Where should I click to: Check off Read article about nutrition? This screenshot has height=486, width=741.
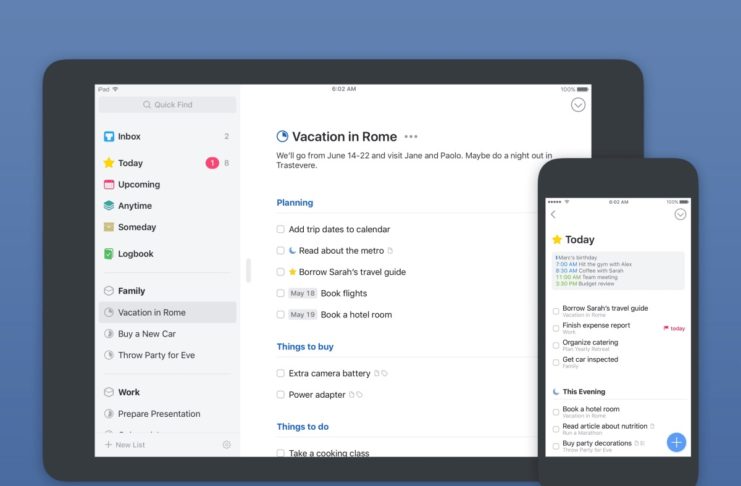pyautogui.click(x=556, y=429)
